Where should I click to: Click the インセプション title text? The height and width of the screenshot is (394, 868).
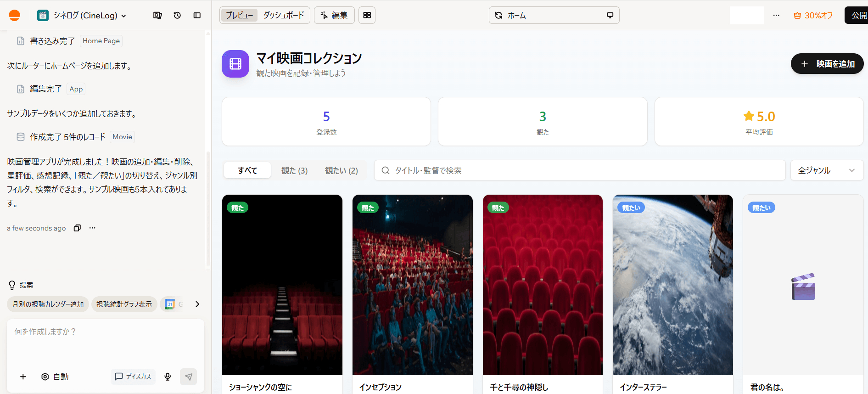click(x=381, y=387)
